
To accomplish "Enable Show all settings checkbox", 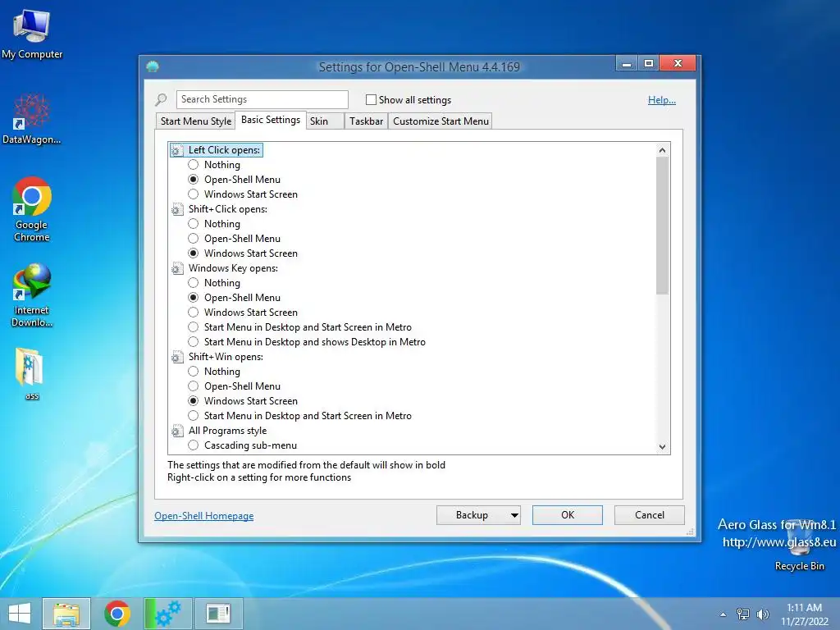I will [371, 99].
